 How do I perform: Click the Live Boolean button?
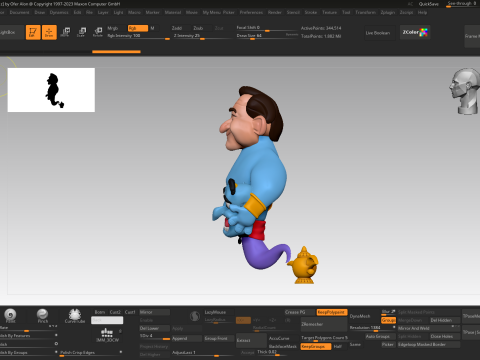[x=378, y=33]
